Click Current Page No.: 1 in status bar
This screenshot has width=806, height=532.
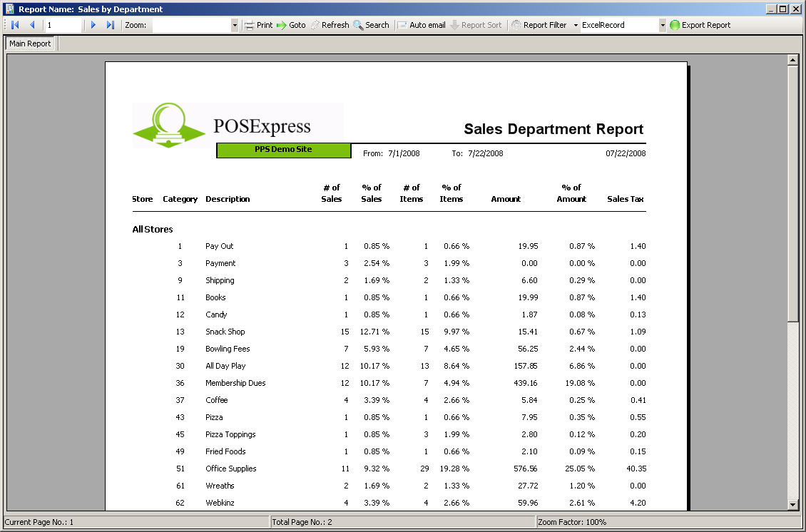click(x=39, y=522)
